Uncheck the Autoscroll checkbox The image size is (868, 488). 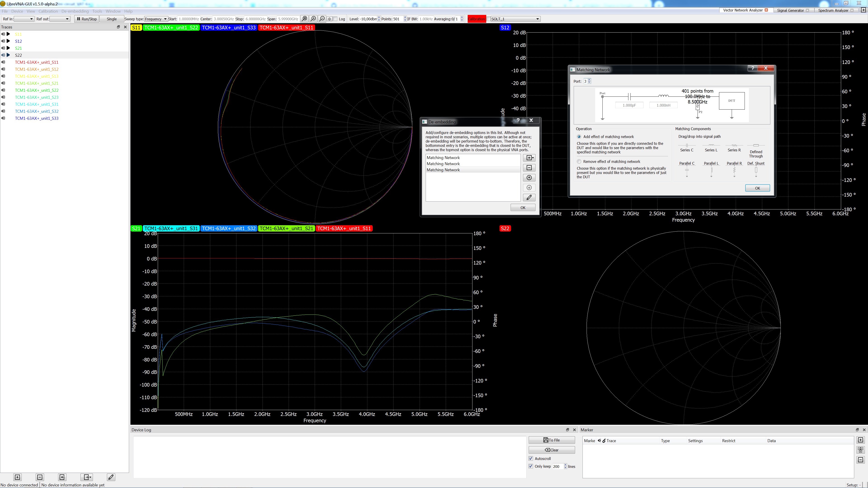click(x=531, y=458)
